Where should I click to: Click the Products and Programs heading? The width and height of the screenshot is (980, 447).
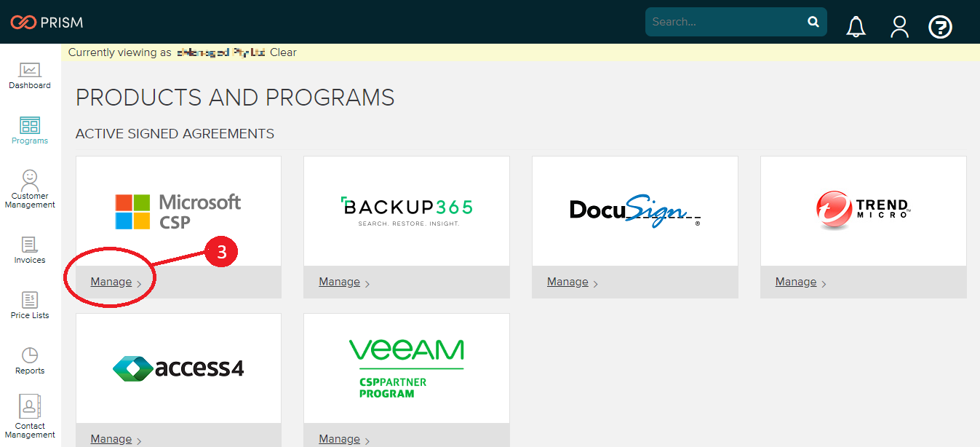[x=235, y=98]
